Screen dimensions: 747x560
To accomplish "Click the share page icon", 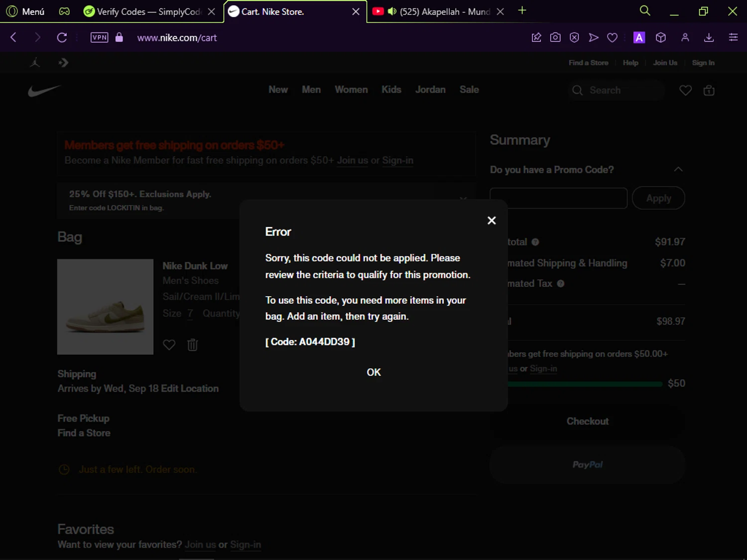I will click(x=536, y=37).
